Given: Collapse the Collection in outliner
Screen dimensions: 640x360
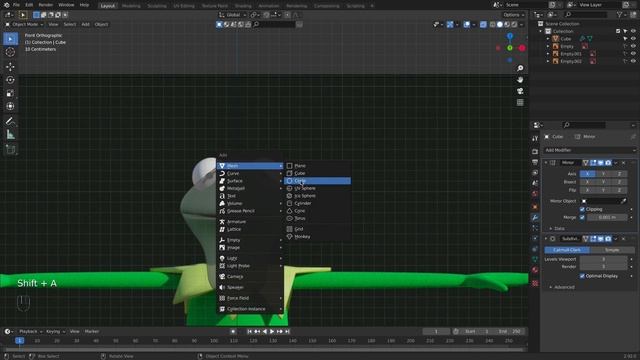Looking at the screenshot, I should [541, 31].
